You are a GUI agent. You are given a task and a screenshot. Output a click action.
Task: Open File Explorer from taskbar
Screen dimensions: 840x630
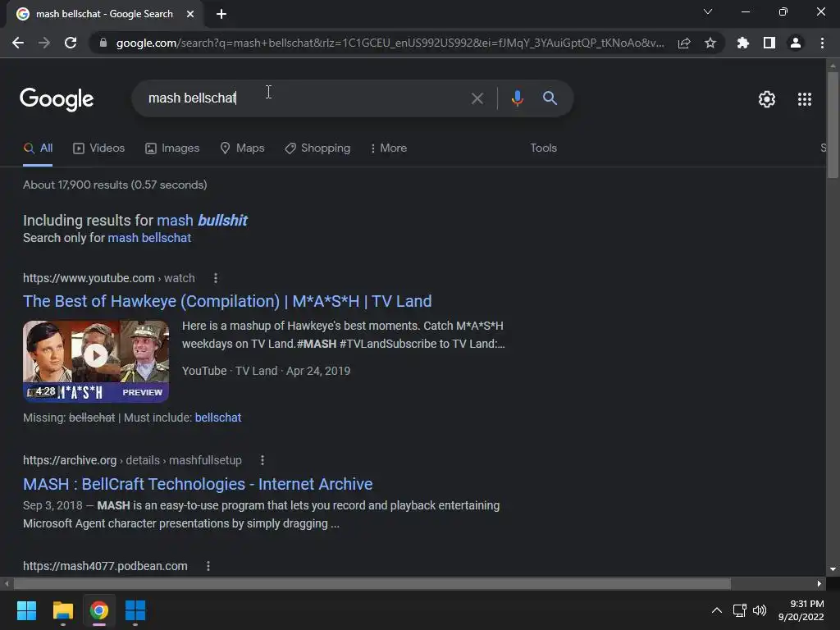coord(62,610)
